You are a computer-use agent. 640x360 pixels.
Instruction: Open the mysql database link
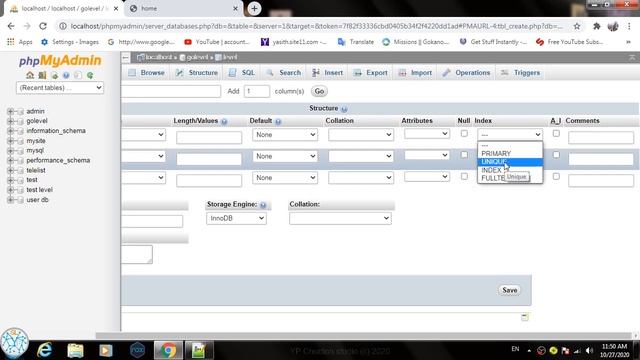[x=35, y=151]
